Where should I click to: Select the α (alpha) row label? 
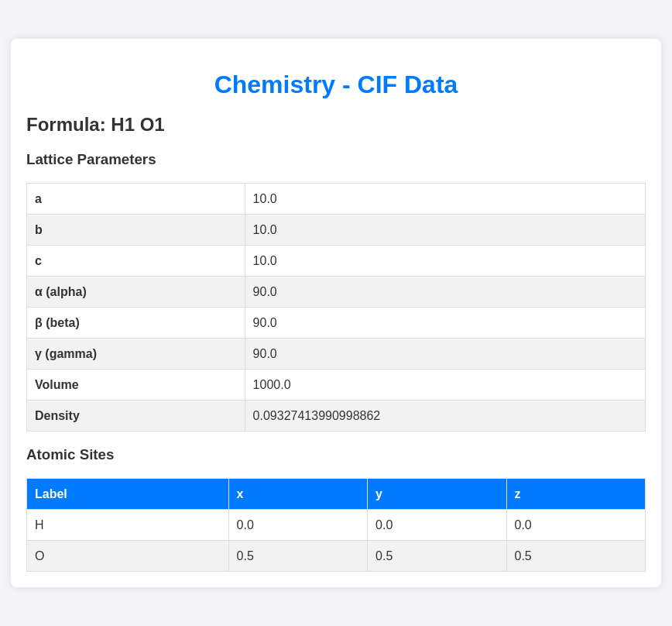coord(60,292)
